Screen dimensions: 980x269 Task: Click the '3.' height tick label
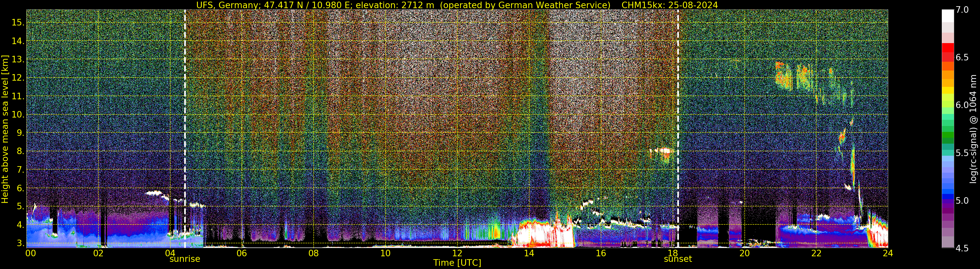20,243
